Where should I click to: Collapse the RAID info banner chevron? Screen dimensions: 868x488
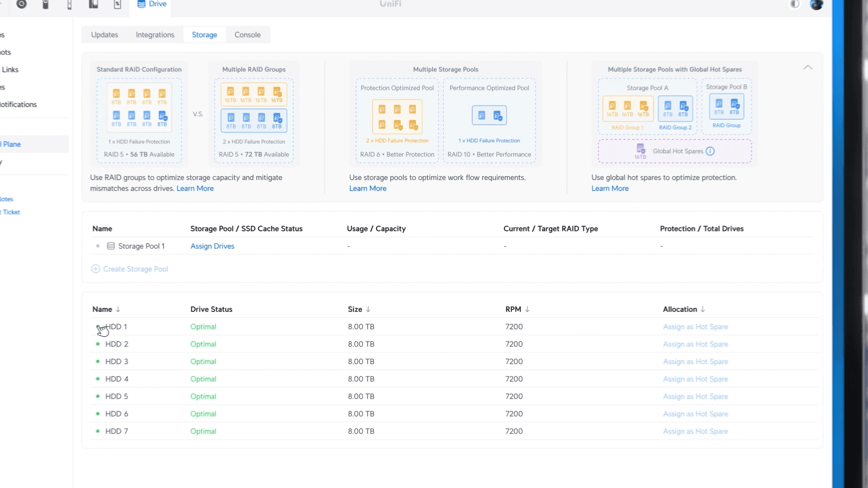[808, 68]
